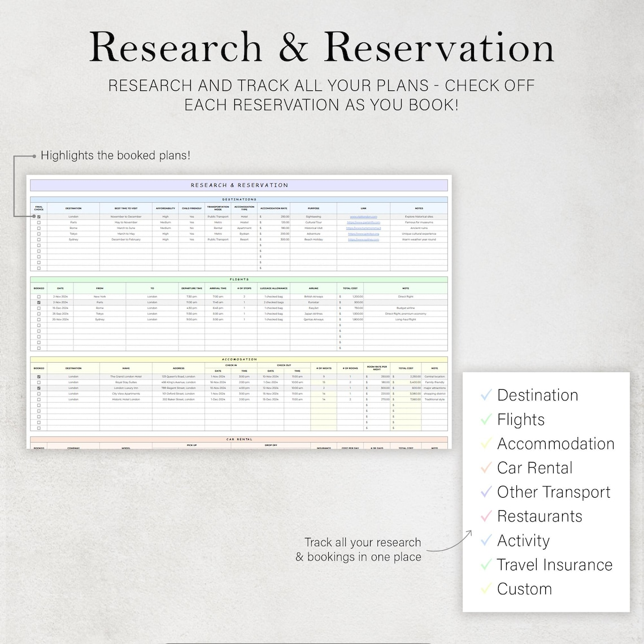Screen dimensions: 644x644
Task: Select the British Airways airline cell
Action: (314, 297)
